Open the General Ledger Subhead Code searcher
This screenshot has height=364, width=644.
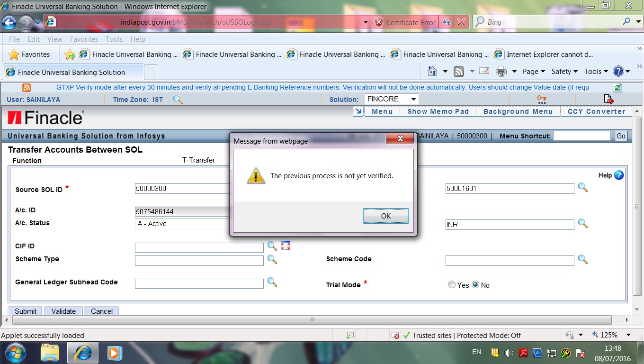tap(272, 283)
